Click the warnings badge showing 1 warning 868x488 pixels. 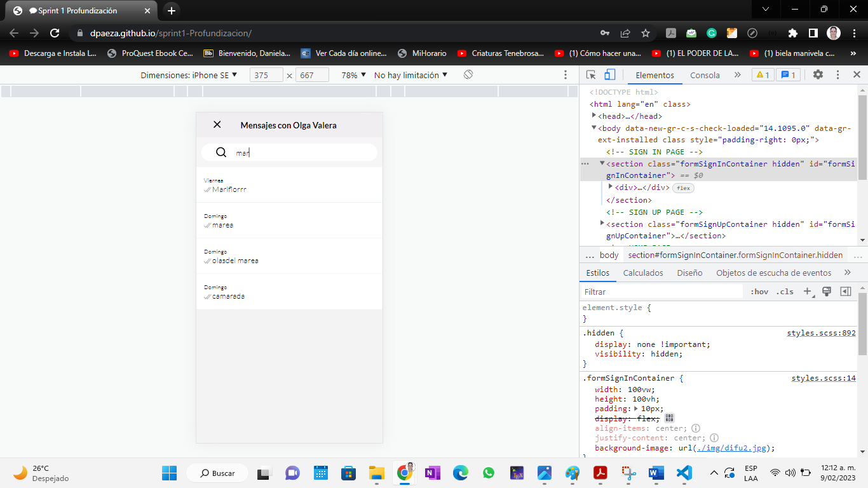[763, 74]
